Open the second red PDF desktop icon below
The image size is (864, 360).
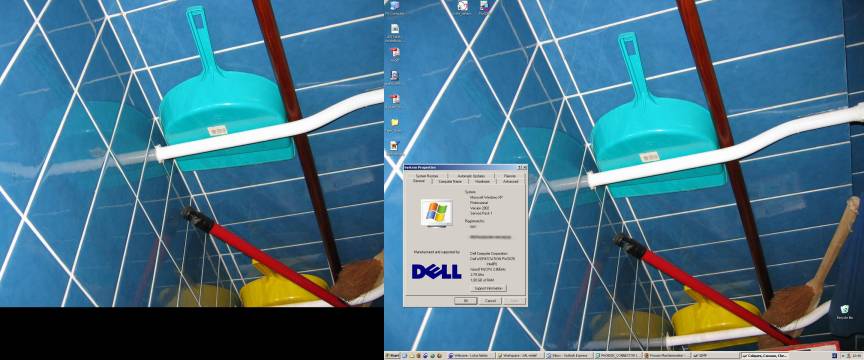[x=395, y=101]
